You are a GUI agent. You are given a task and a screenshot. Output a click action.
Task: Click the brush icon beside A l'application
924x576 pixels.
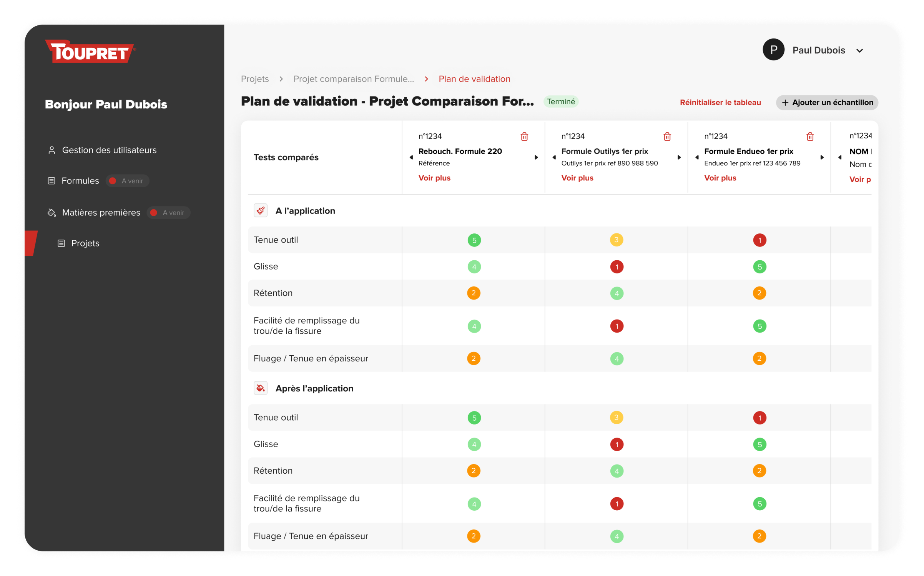261,210
